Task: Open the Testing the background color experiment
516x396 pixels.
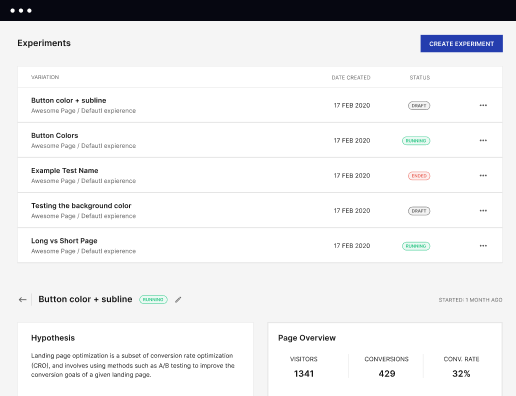Action: [x=81, y=206]
